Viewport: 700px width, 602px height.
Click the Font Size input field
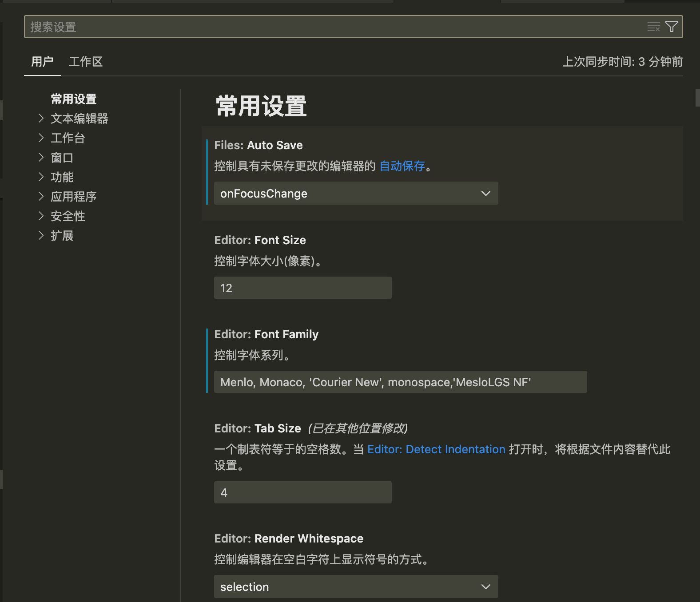point(302,288)
